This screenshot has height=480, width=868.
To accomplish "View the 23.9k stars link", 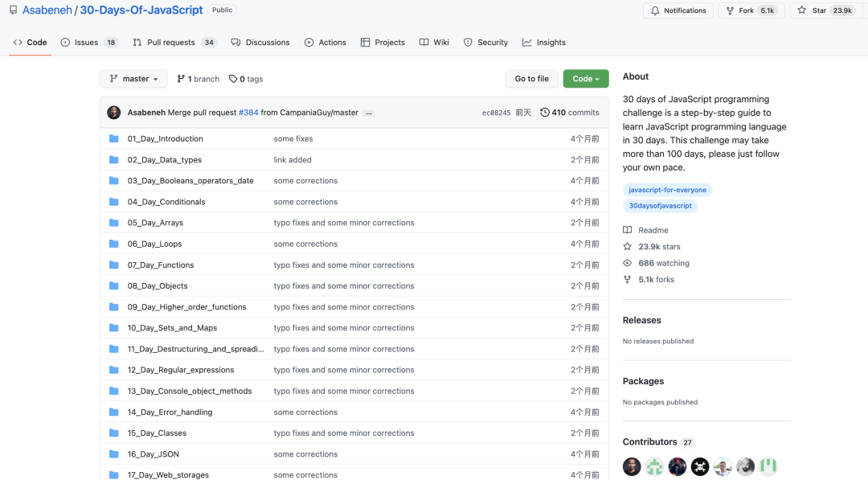I will 652,246.
